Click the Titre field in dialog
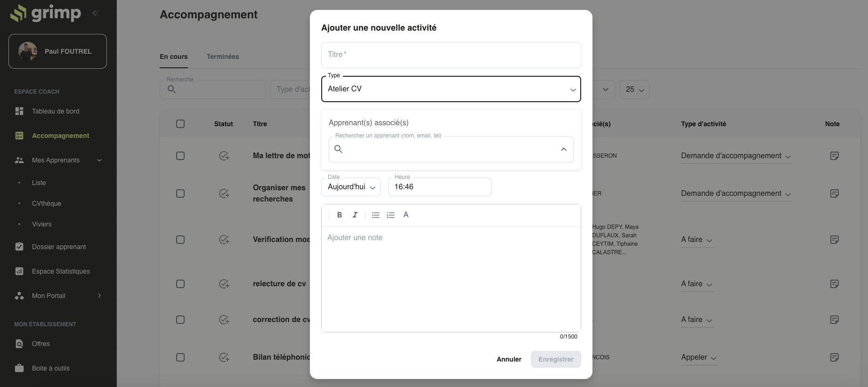This screenshot has height=387, width=868. coord(451,55)
